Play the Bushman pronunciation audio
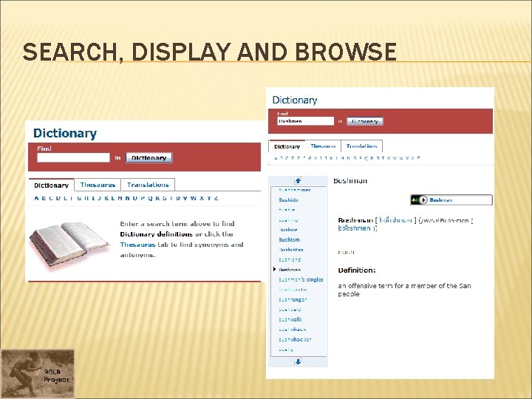 coord(423,200)
